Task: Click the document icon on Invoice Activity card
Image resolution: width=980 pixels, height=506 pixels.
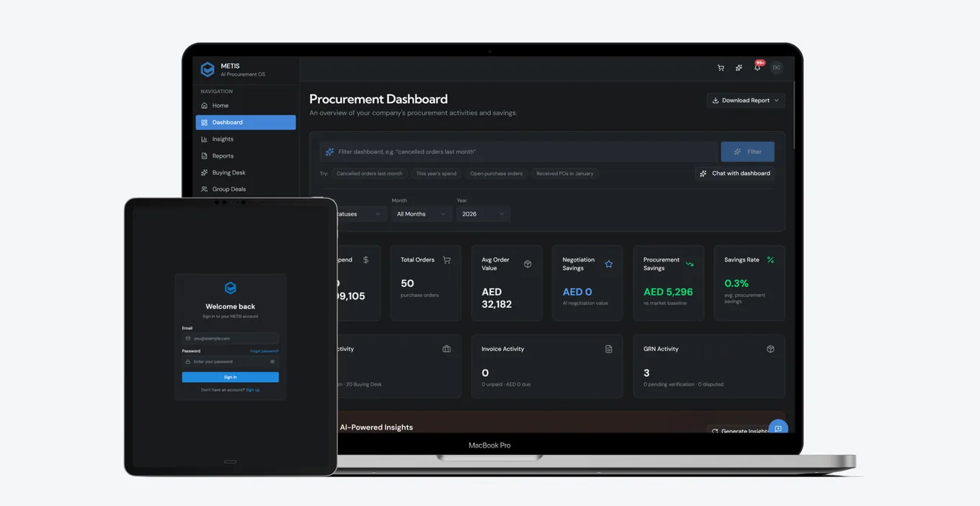Action: pos(608,349)
